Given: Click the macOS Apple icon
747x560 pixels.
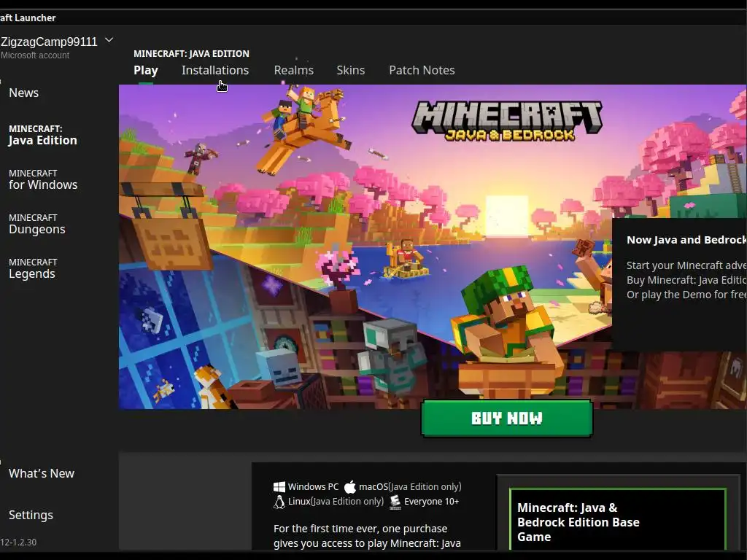Looking at the screenshot, I should pyautogui.click(x=350, y=486).
